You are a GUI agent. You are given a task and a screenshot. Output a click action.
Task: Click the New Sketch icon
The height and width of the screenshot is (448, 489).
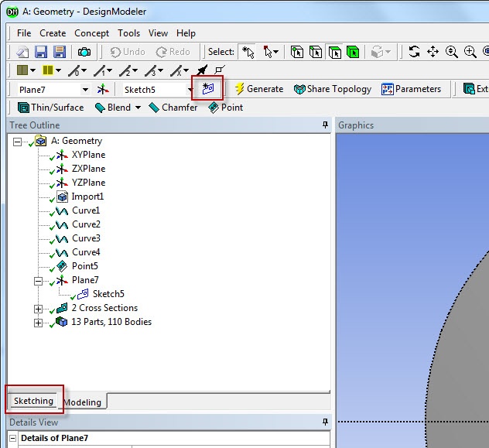[207, 88]
